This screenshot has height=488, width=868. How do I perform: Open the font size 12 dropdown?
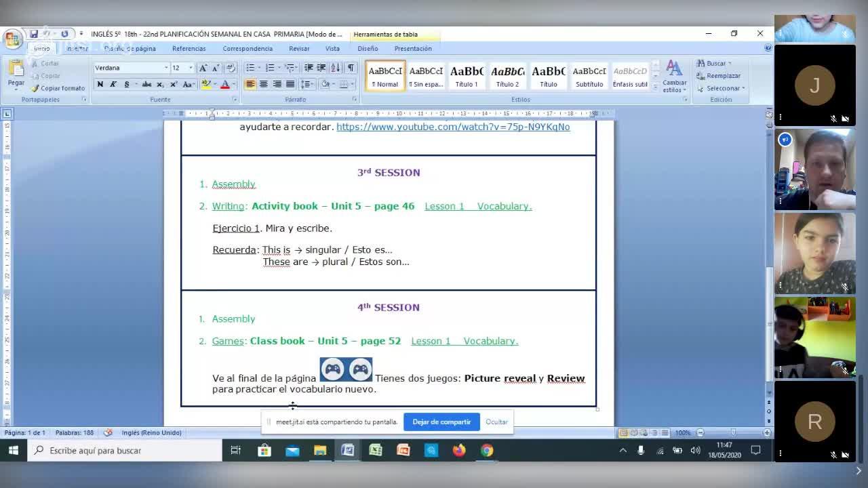pyautogui.click(x=191, y=68)
